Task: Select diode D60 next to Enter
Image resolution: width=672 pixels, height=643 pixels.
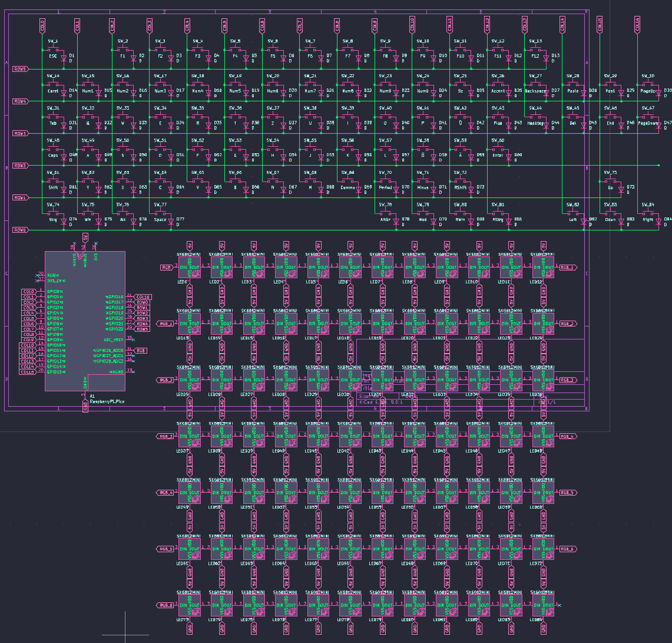Action: [x=509, y=157]
